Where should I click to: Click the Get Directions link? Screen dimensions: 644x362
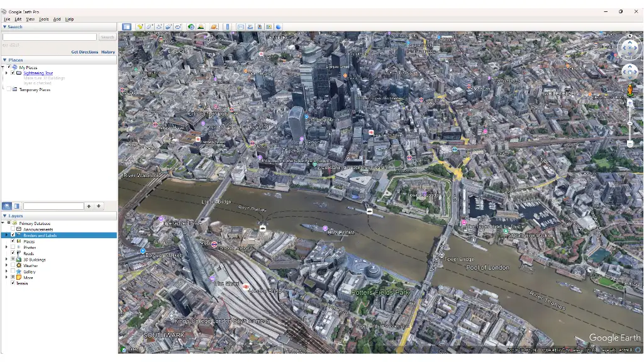(85, 52)
